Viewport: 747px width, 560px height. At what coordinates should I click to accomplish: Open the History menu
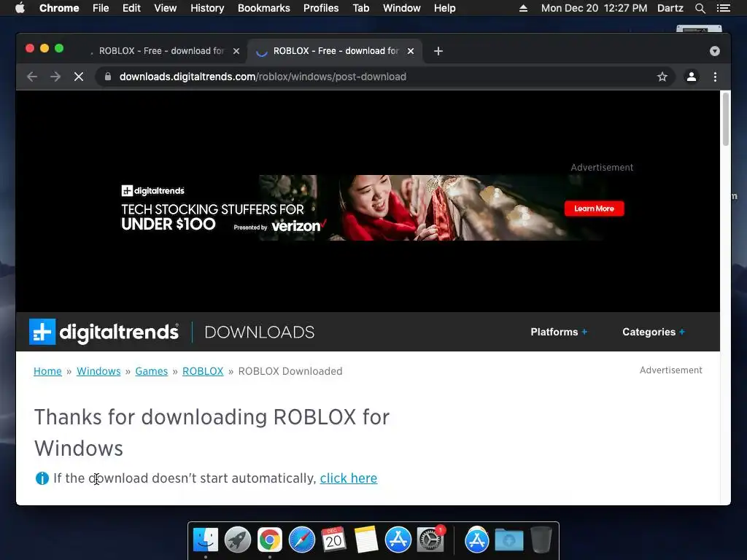pos(207,8)
